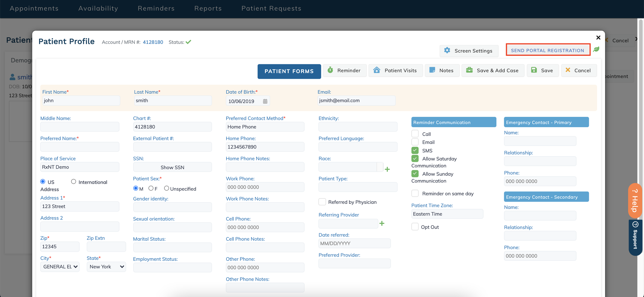Click the green plus next to Race

coord(387,169)
